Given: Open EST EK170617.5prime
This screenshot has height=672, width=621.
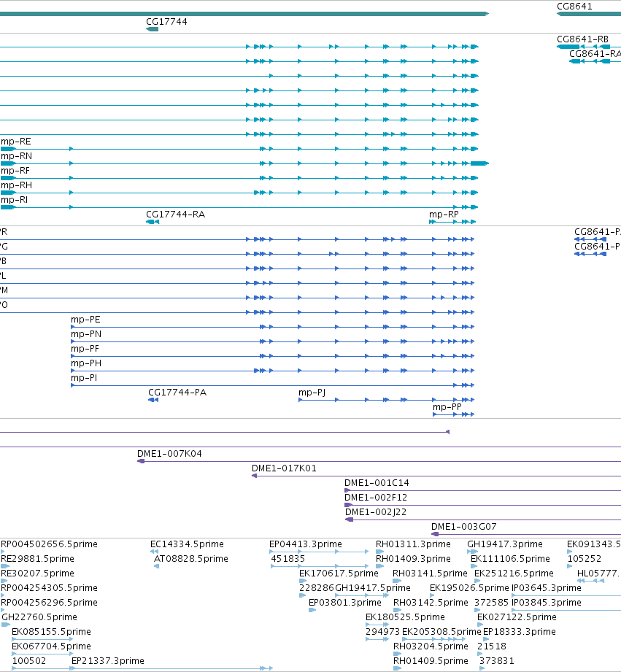Looking at the screenshot, I should click(339, 573).
